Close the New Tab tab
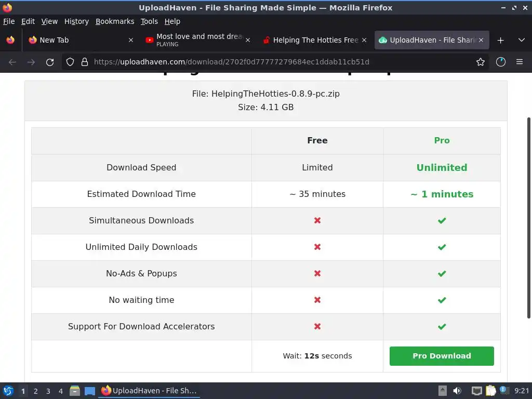Screen dimensions: 532x399 point(130,40)
